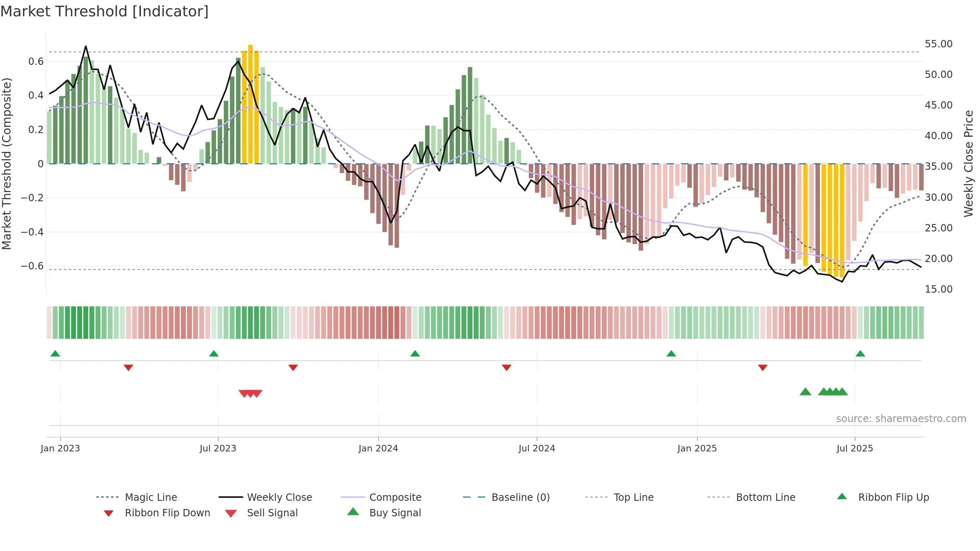Click the tallest yellow bar in Aug 2023
This screenshot has width=980, height=551.
(250, 104)
